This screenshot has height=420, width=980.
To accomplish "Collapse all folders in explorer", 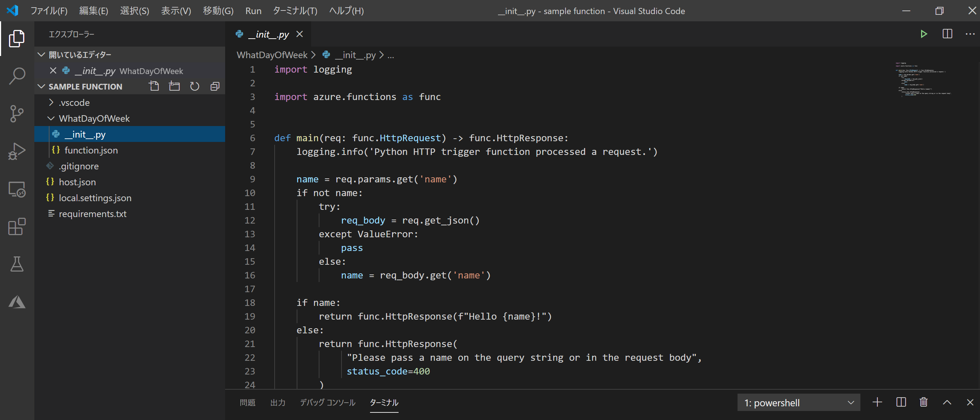I will tap(215, 86).
